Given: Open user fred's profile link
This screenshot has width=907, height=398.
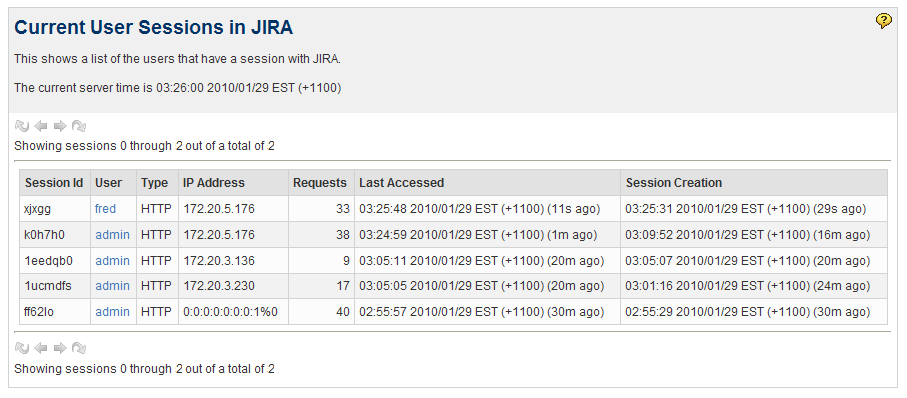Looking at the screenshot, I should tap(105, 209).
